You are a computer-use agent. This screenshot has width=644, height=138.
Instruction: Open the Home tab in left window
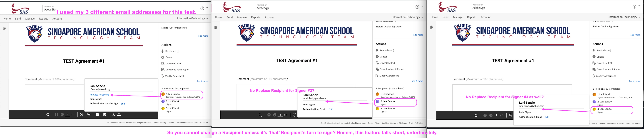(7, 19)
